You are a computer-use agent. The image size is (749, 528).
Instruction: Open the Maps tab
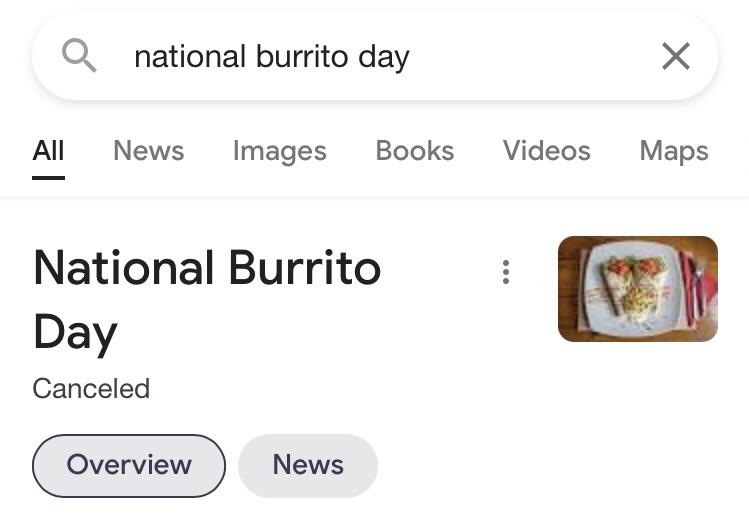click(x=673, y=151)
